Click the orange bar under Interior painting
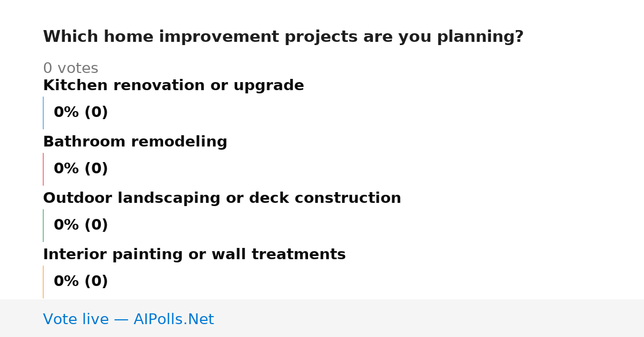 (43, 282)
